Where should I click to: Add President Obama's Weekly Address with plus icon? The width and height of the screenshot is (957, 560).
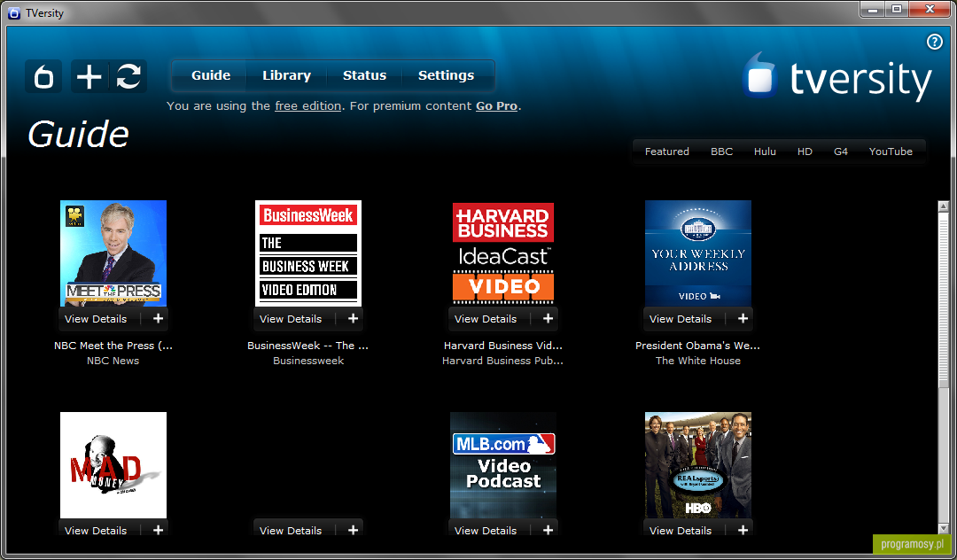(x=743, y=318)
